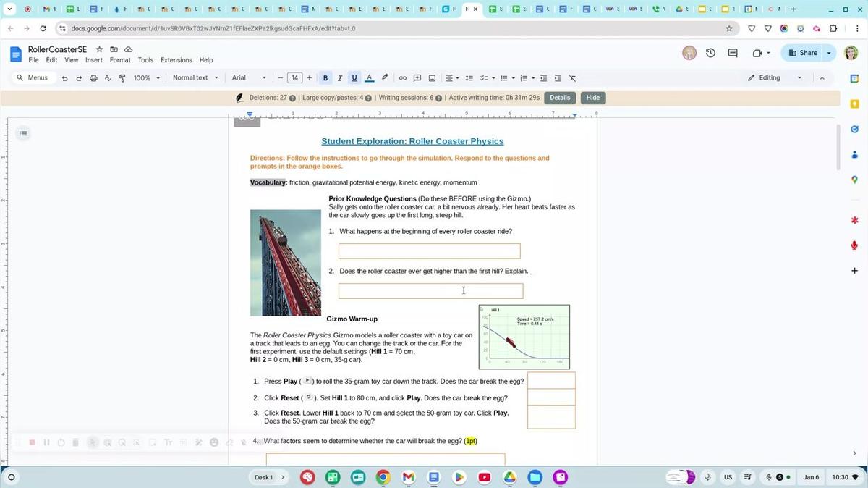Open the Editing mode dropdown

click(x=775, y=78)
